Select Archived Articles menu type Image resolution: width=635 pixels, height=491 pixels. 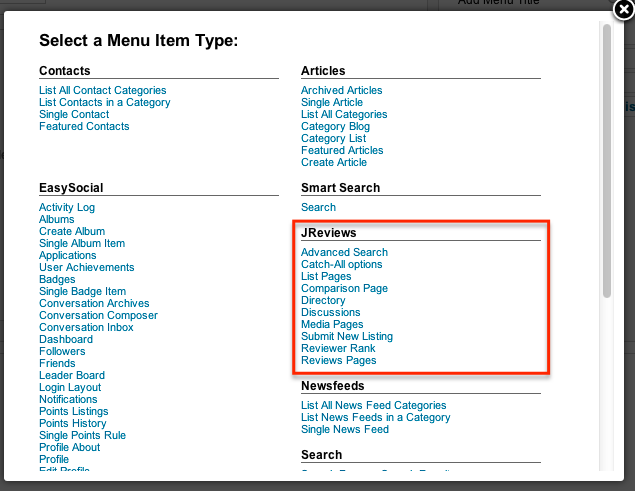(341, 90)
